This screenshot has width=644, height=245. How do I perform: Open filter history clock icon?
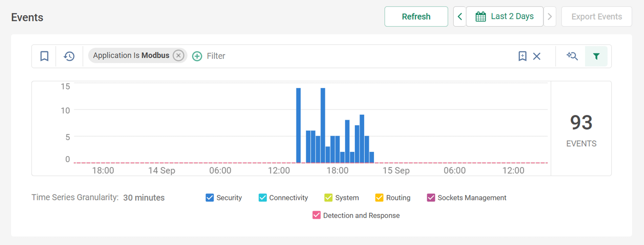pos(69,56)
